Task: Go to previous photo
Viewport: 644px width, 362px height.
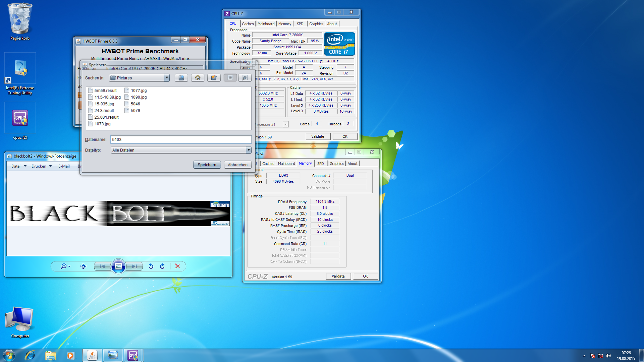Action: click(x=102, y=266)
